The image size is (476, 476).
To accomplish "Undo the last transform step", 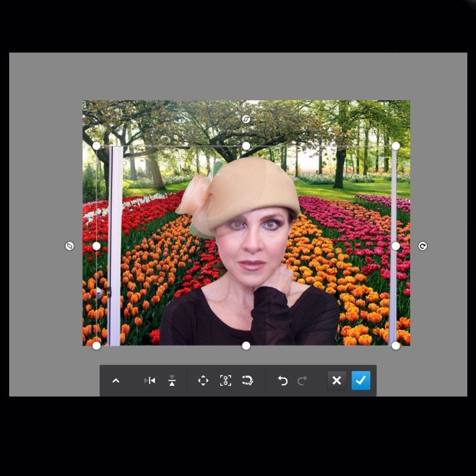I will coord(283,381).
